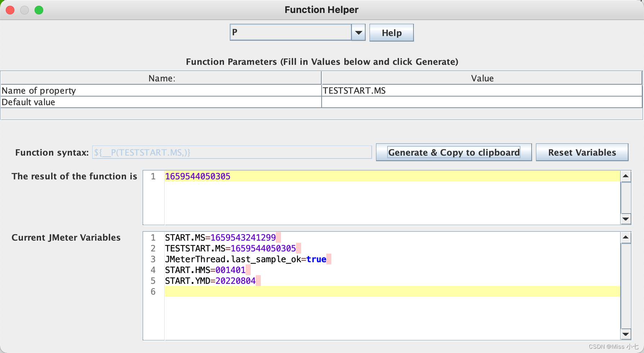Click the START.MS=1659543241299 line

point(220,237)
